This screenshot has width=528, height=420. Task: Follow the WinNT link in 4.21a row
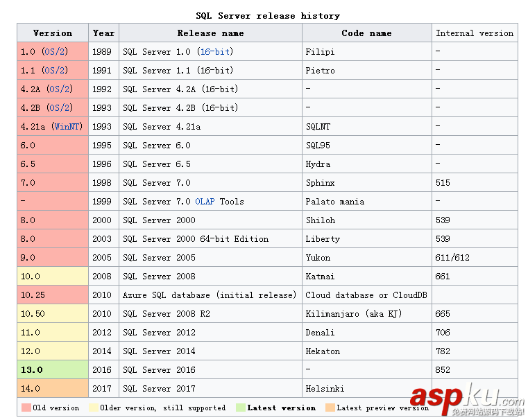67,126
